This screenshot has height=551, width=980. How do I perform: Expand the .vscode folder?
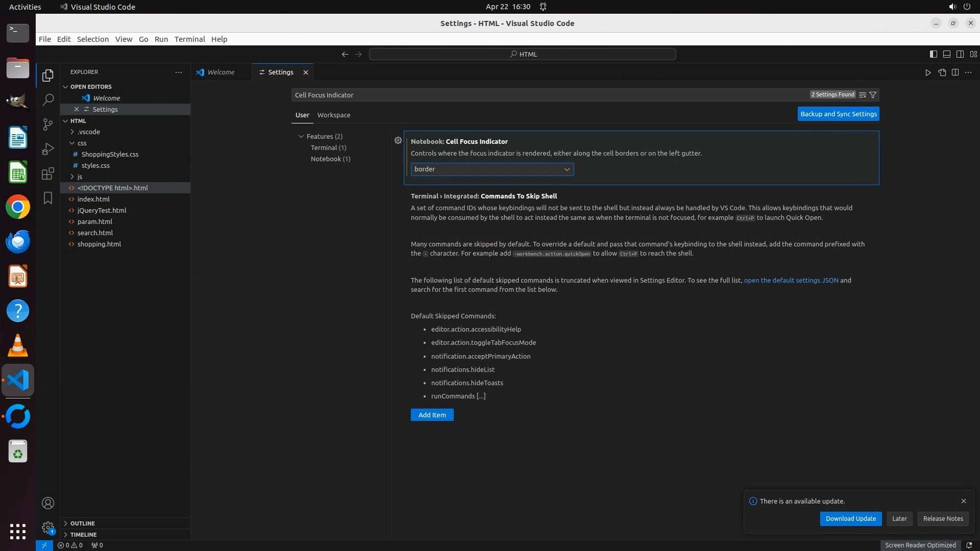[x=89, y=132]
